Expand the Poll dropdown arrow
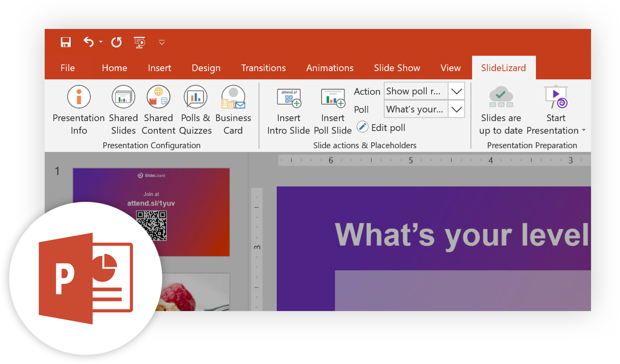Viewport: 620px width, 364px height. pyautogui.click(x=457, y=109)
